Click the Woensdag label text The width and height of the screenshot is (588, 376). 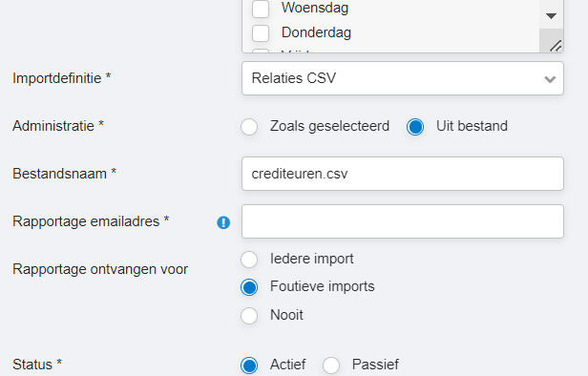coord(315,8)
